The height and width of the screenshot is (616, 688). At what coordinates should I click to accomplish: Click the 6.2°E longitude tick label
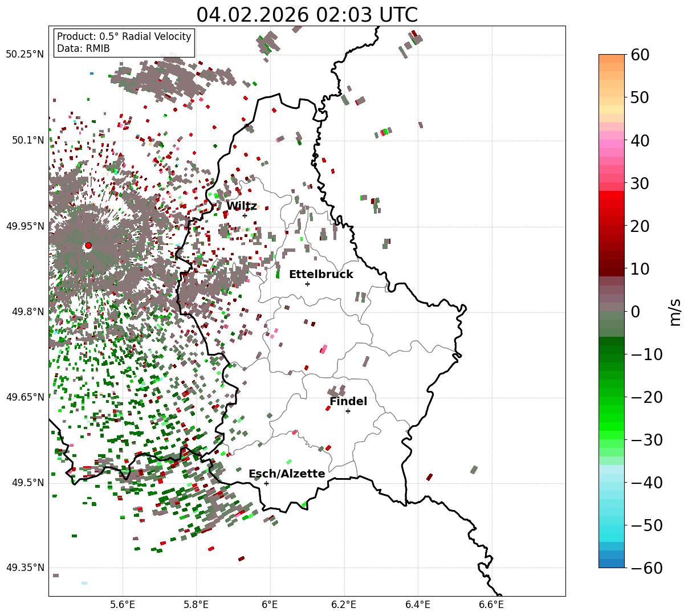[344, 605]
